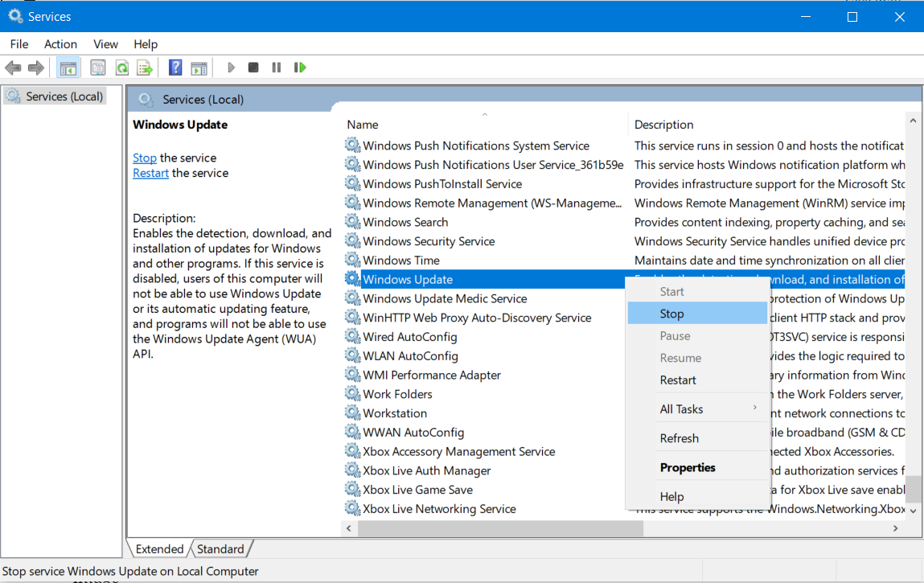Select the gear icon beside Wired AutoConfig
Image resolution: width=924 pixels, height=583 pixels.
click(352, 337)
